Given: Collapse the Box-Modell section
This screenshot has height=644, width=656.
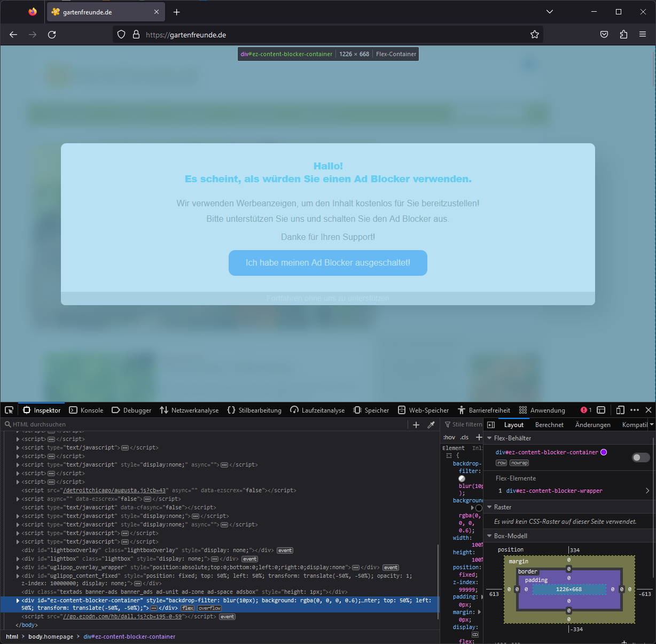Looking at the screenshot, I should pos(489,536).
